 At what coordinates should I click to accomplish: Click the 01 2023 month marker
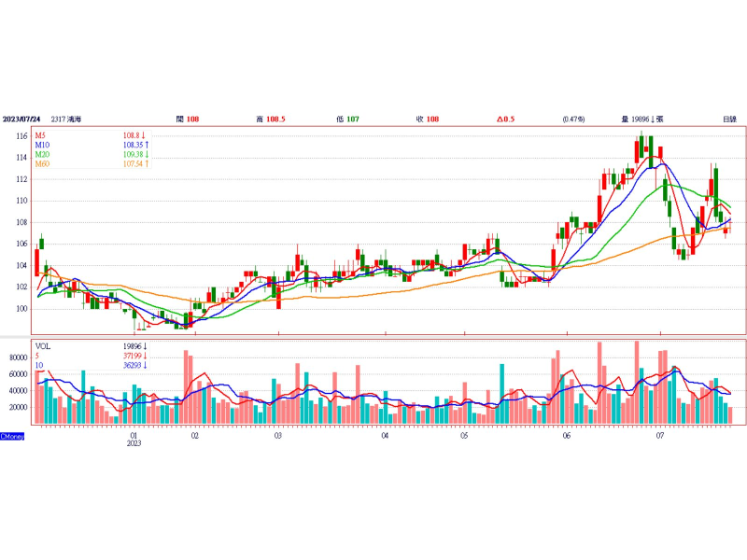click(134, 440)
